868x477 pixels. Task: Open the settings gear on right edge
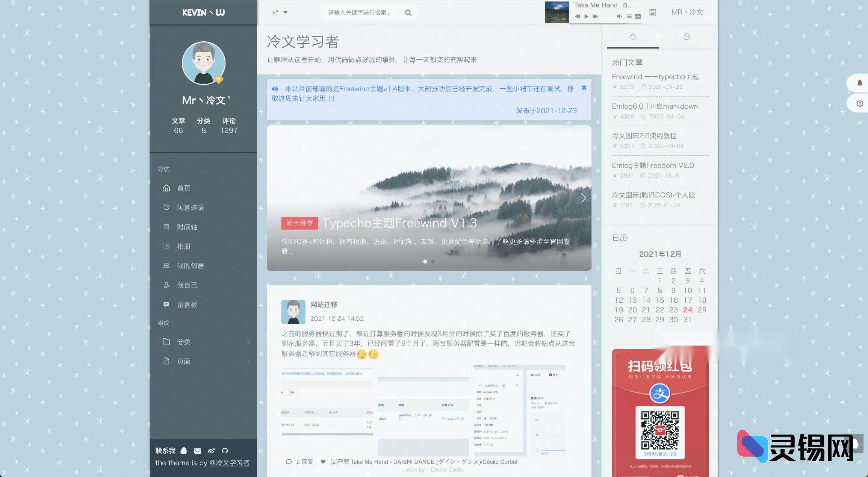[860, 103]
